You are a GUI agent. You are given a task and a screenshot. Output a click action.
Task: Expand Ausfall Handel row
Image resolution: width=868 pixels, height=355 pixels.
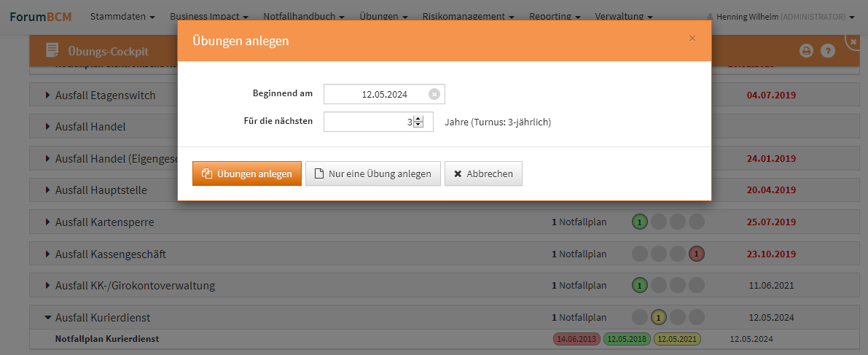[x=48, y=127]
